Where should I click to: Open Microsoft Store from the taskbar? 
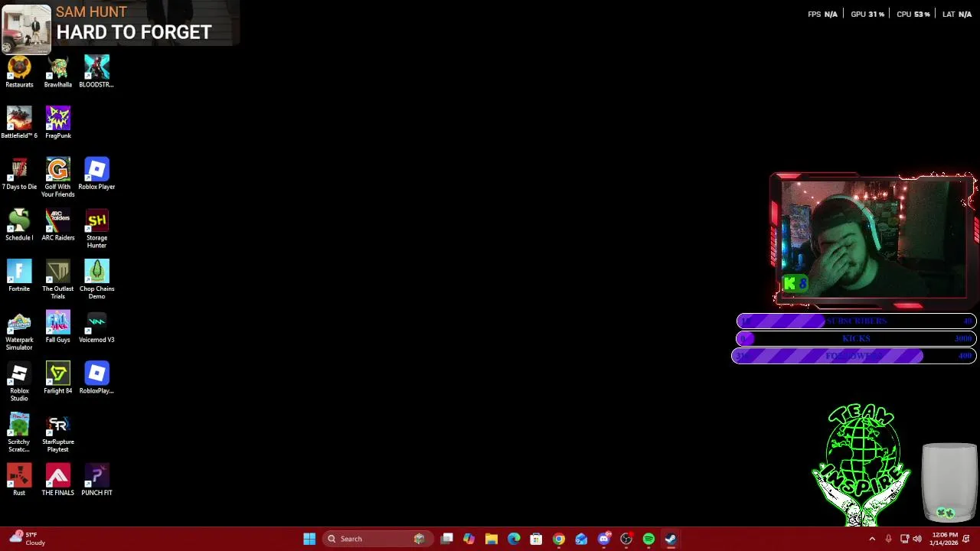(536, 539)
